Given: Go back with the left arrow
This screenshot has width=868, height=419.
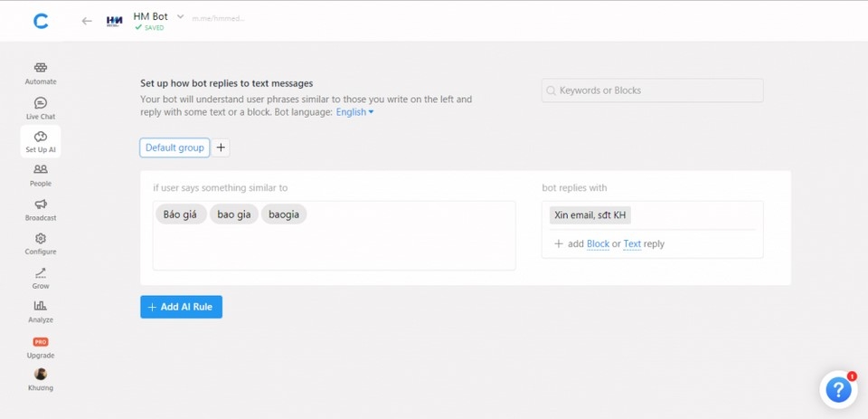Looking at the screenshot, I should [x=87, y=21].
